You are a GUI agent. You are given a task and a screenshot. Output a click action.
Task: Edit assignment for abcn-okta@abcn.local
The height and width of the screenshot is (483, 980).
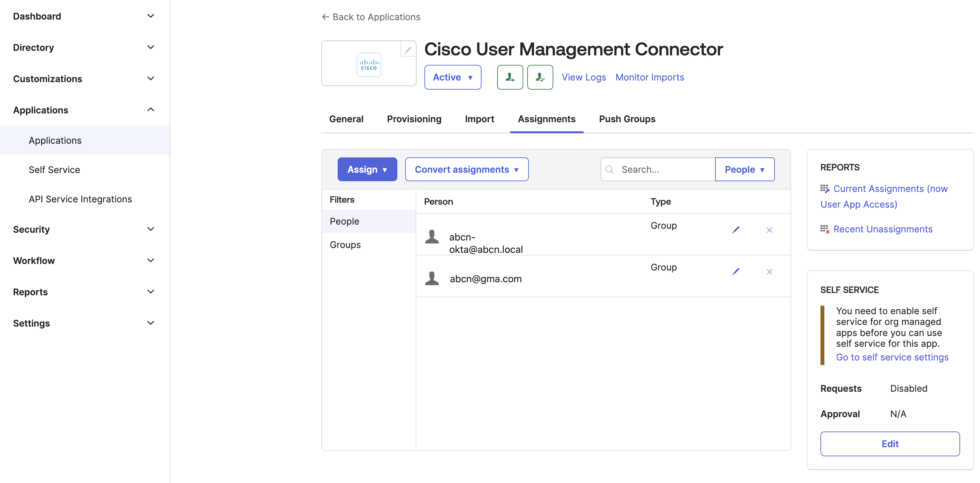(736, 229)
